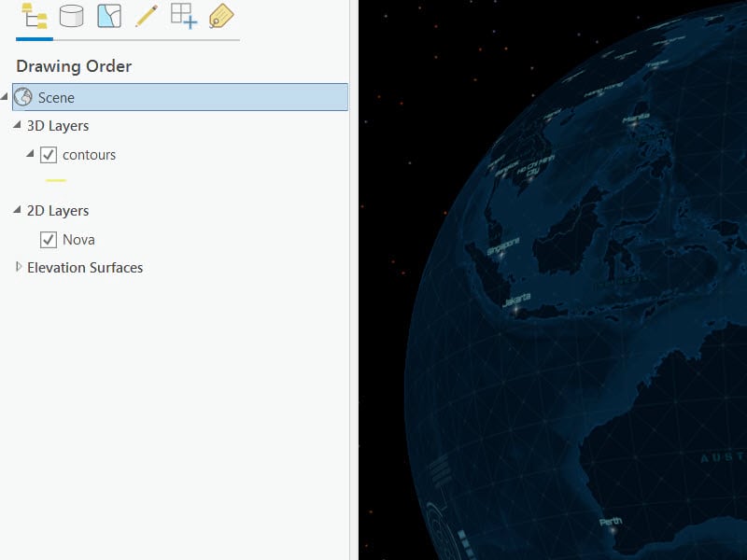
Task: Click the Jakarta label on the globe
Action: pos(516,300)
